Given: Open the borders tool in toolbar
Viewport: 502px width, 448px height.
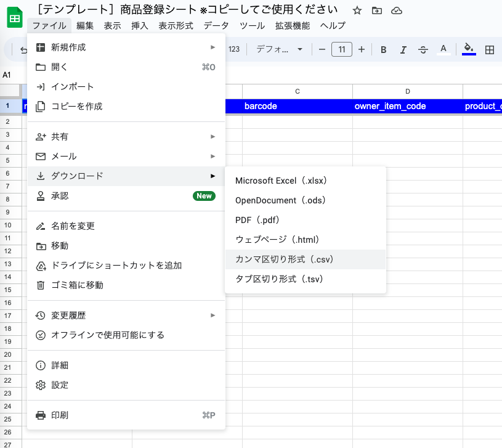Looking at the screenshot, I should 490,50.
